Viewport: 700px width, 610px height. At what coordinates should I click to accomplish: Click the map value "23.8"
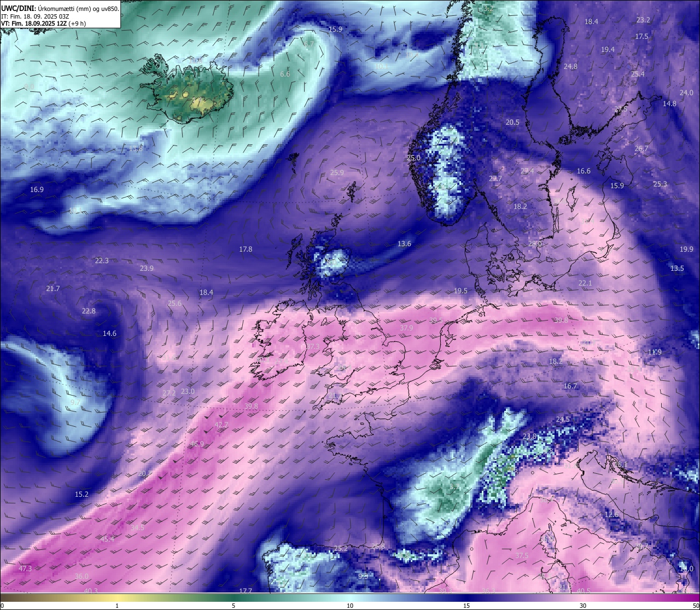(529, 437)
